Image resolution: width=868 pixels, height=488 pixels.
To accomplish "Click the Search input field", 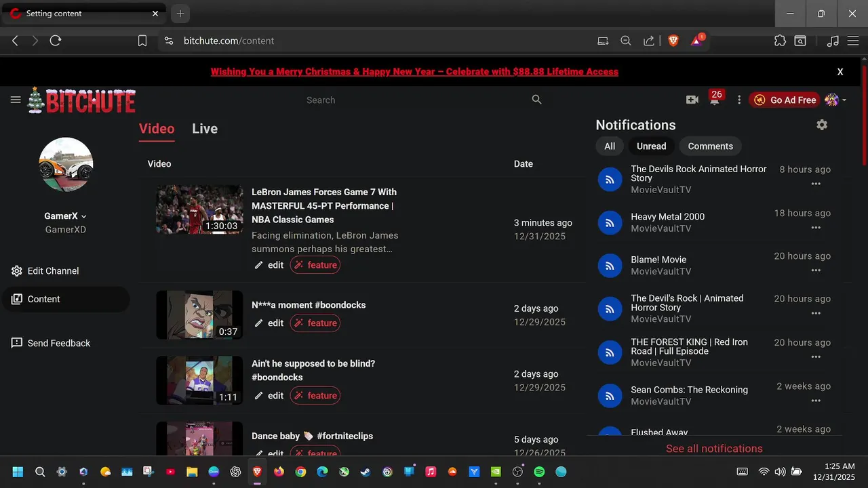I will click(414, 100).
